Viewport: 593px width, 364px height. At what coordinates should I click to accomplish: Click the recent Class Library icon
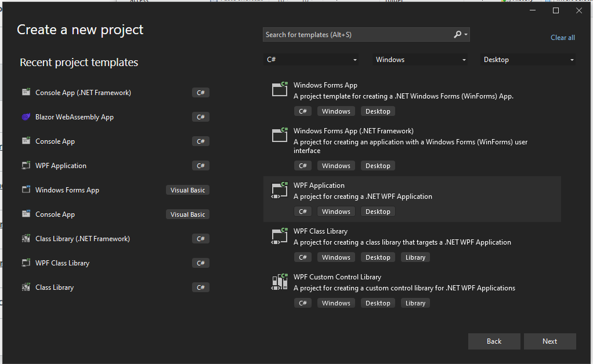(x=26, y=287)
